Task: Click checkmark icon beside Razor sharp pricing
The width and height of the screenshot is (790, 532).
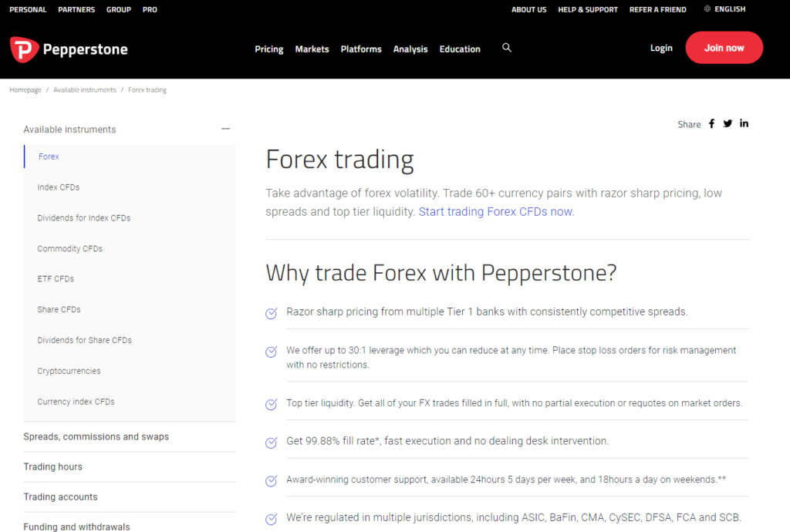Action: coord(271,313)
